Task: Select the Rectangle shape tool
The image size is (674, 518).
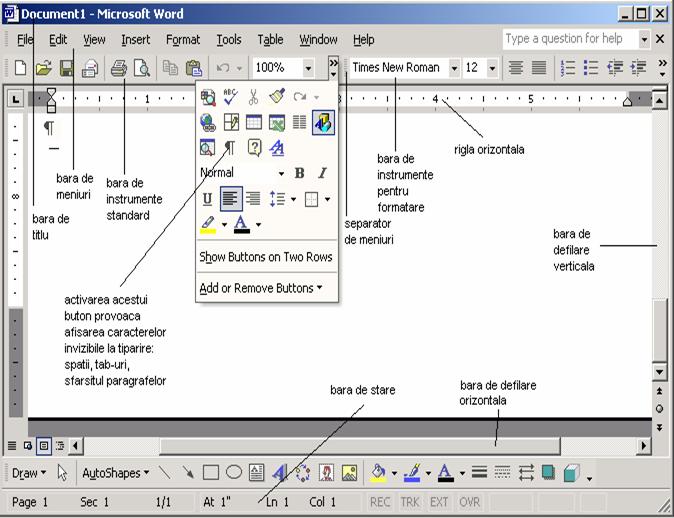Action: [x=211, y=473]
